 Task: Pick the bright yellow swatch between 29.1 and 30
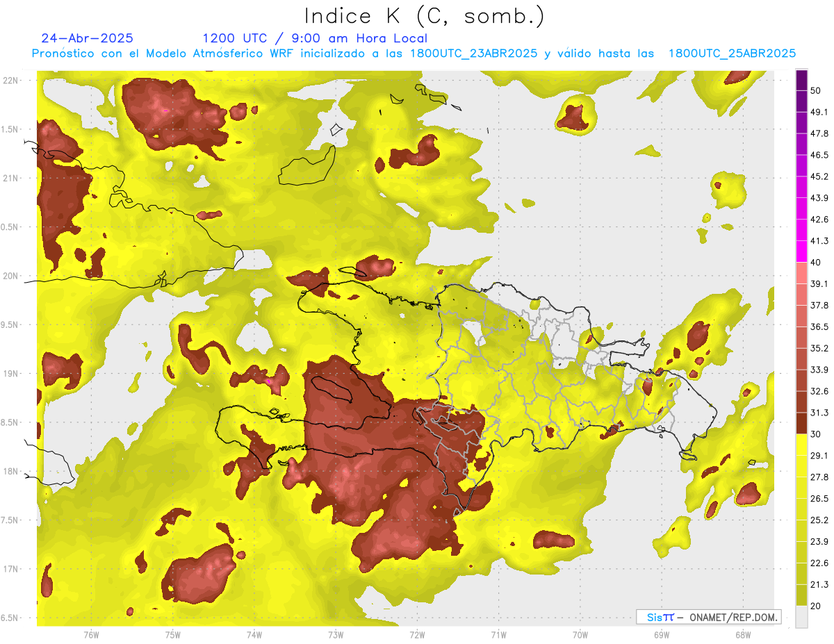point(801,445)
